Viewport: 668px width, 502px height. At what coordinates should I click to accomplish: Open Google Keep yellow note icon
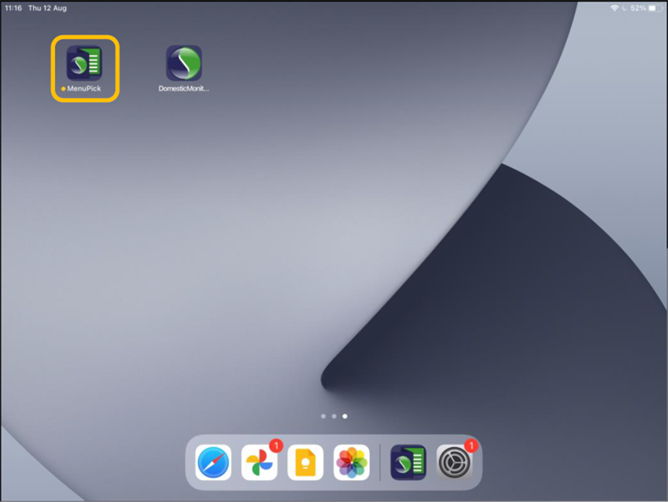click(305, 462)
